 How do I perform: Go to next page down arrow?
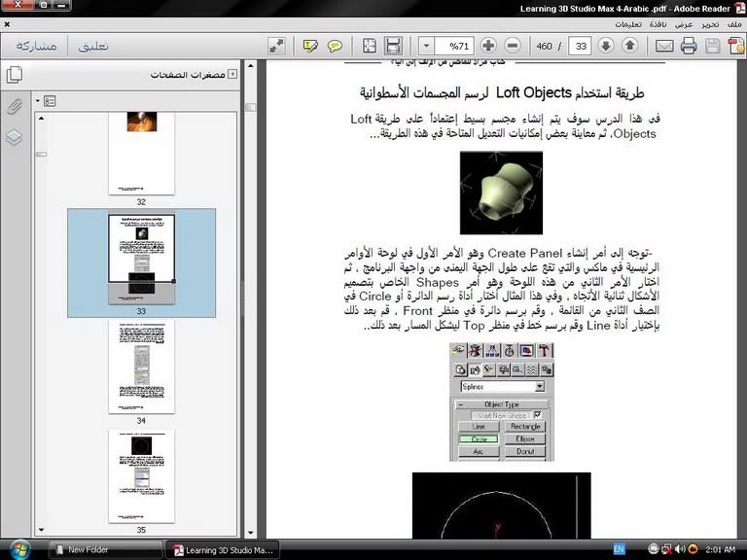point(606,46)
